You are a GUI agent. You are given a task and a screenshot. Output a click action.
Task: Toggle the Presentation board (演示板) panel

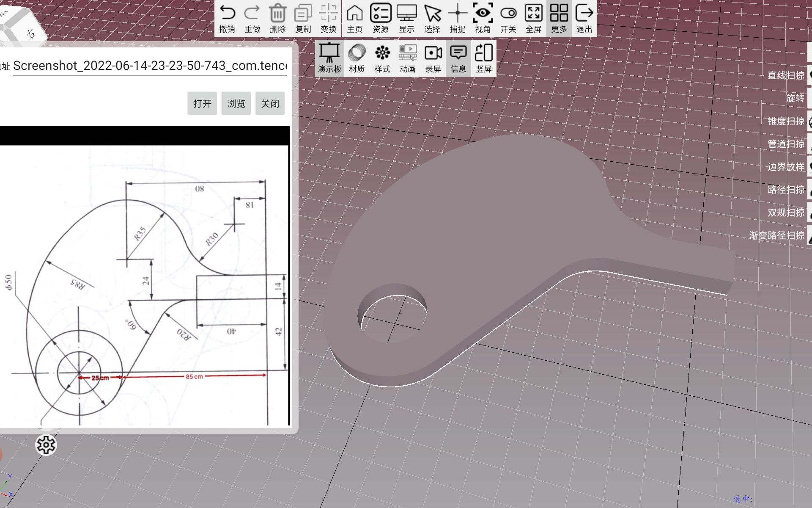(x=329, y=58)
